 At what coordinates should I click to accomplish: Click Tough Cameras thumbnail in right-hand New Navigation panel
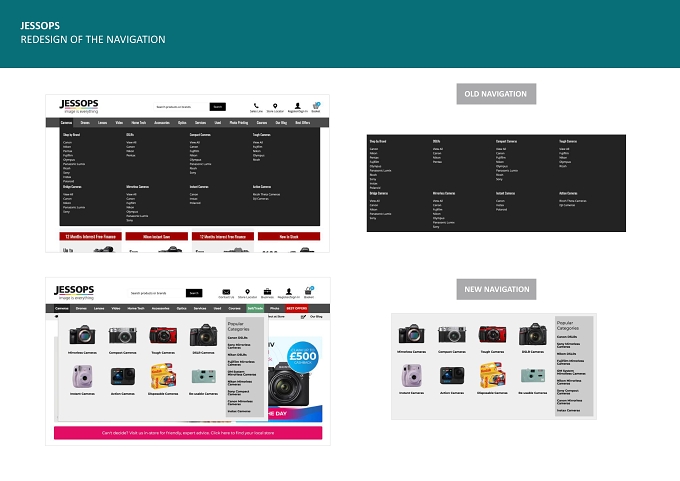click(492, 334)
